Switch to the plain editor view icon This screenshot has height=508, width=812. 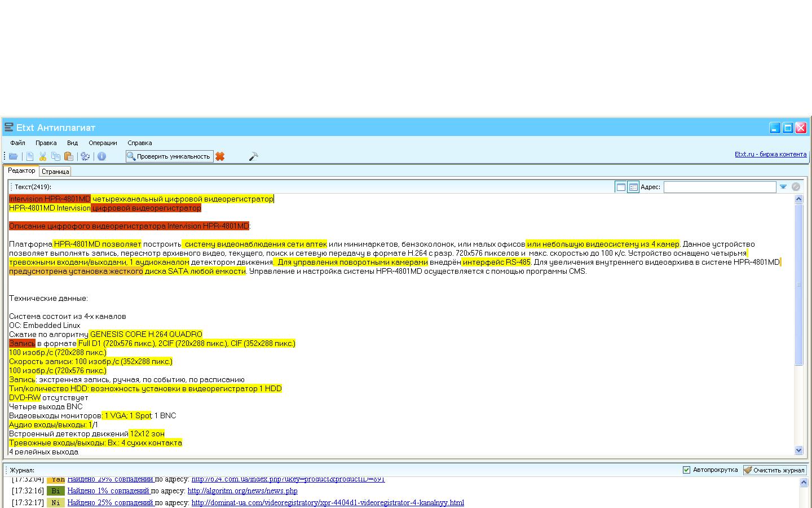(621, 187)
